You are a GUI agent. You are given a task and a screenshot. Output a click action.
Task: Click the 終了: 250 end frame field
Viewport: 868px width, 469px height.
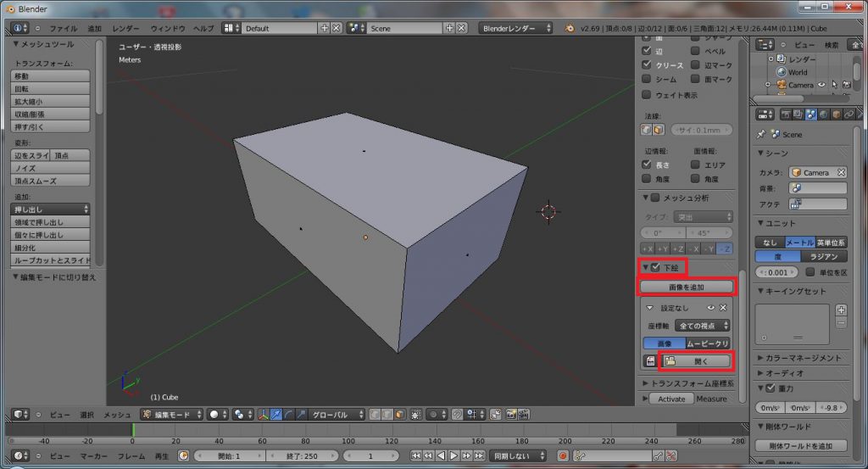click(303, 455)
